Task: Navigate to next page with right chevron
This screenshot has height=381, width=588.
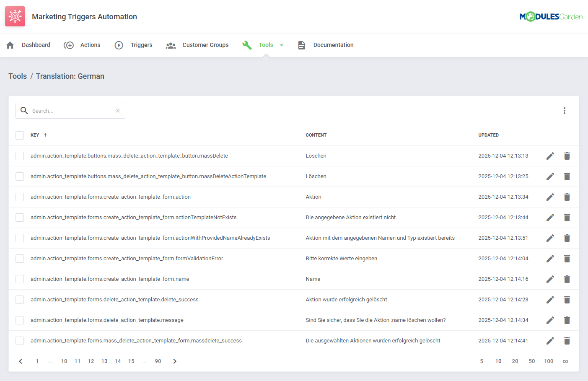Action: (x=175, y=361)
